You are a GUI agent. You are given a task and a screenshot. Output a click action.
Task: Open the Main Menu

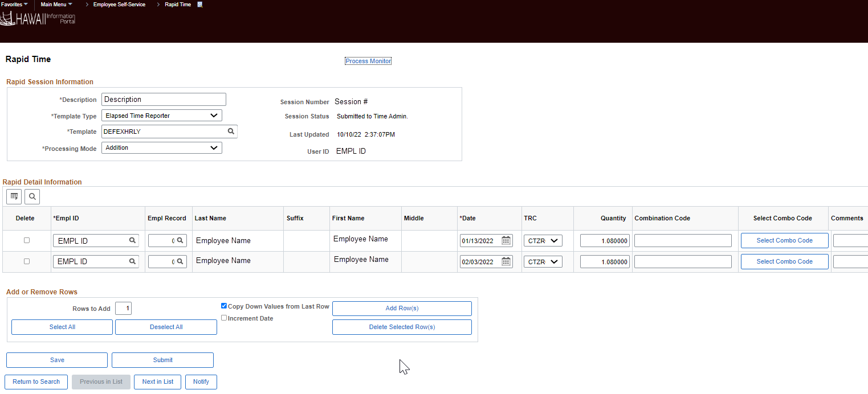click(55, 5)
